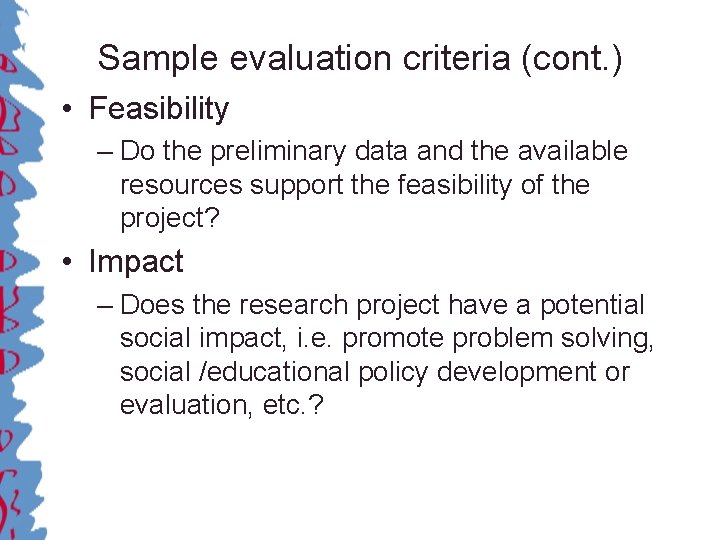Click the word 'available' in the first sub-bullet
This screenshot has width=720, height=540.
(x=573, y=151)
